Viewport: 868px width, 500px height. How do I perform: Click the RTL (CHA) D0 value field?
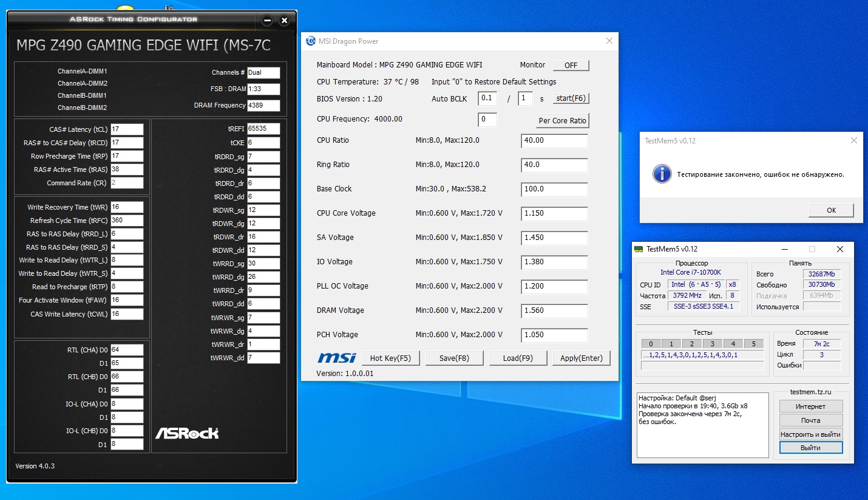coord(127,350)
